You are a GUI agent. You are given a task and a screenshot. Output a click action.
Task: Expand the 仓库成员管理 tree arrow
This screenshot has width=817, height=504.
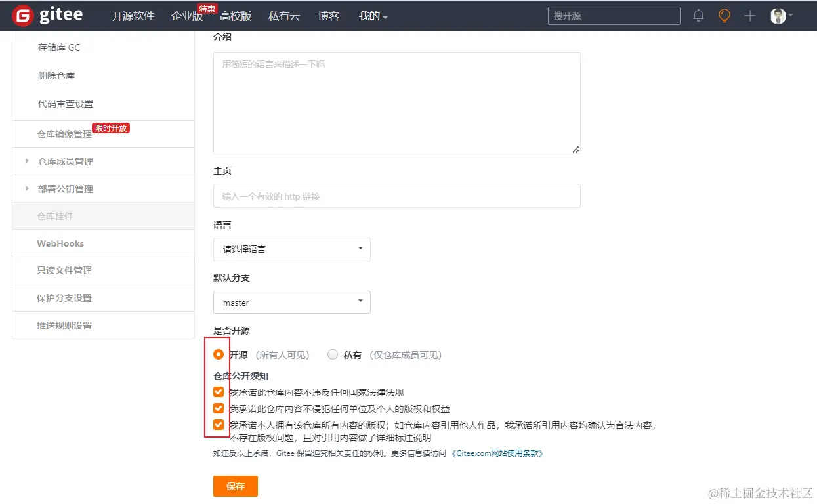click(27, 161)
